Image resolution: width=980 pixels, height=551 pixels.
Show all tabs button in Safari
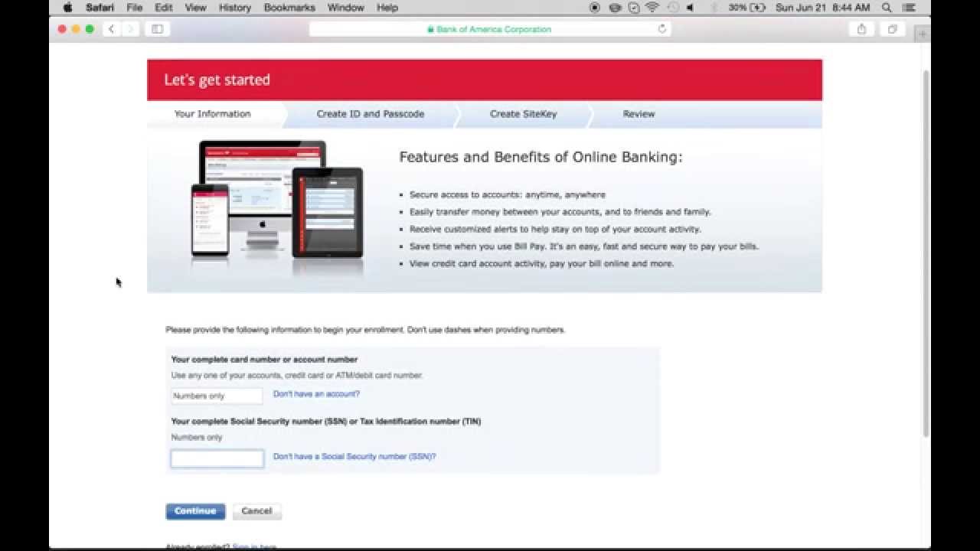click(x=892, y=29)
